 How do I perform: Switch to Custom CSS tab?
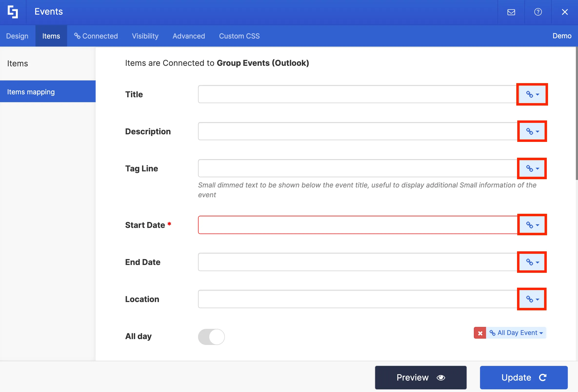tap(239, 36)
